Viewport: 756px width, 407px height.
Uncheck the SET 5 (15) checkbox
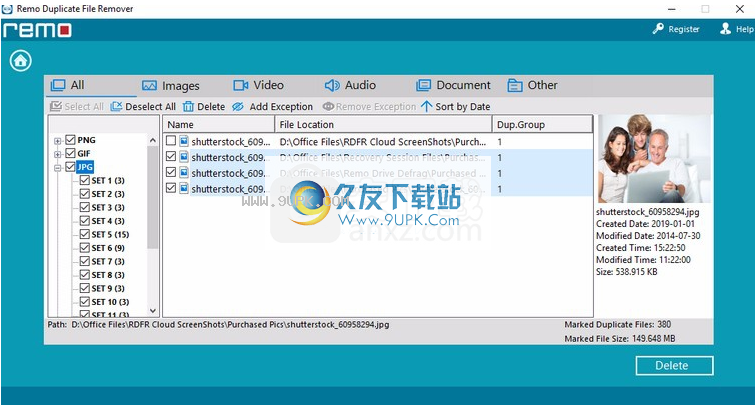(x=85, y=234)
